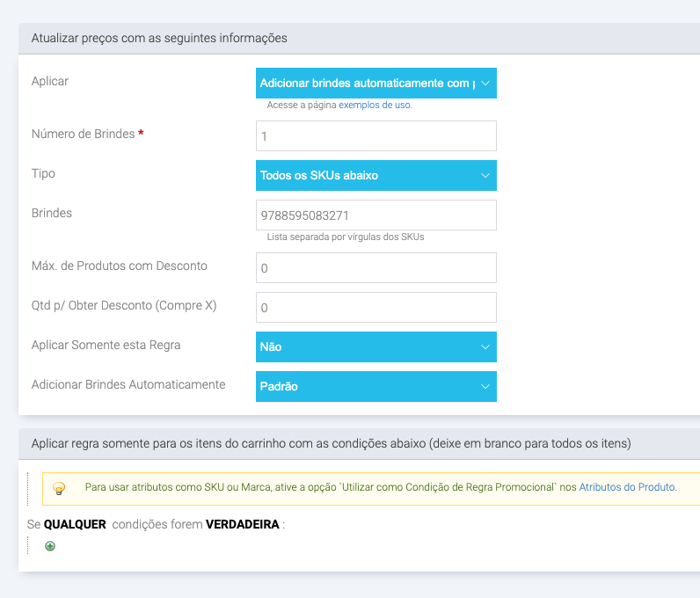Focus the Número de Brindes input box

pyautogui.click(x=376, y=136)
